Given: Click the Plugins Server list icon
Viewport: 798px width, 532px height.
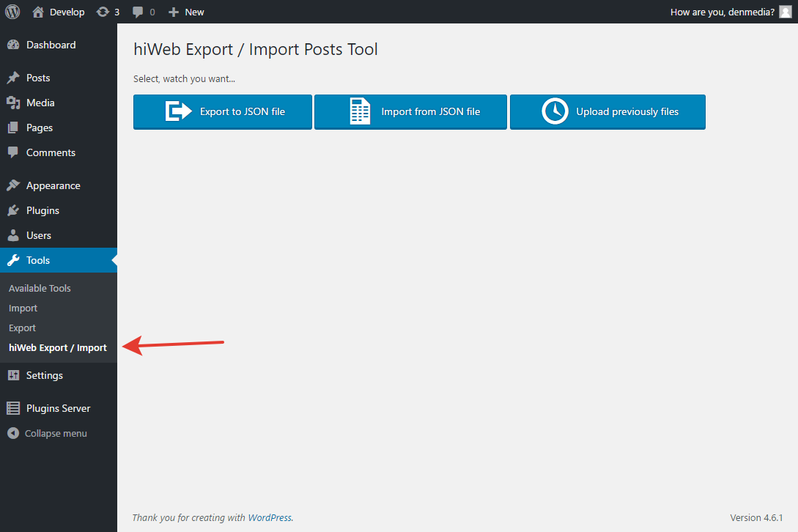Looking at the screenshot, I should pos(13,408).
